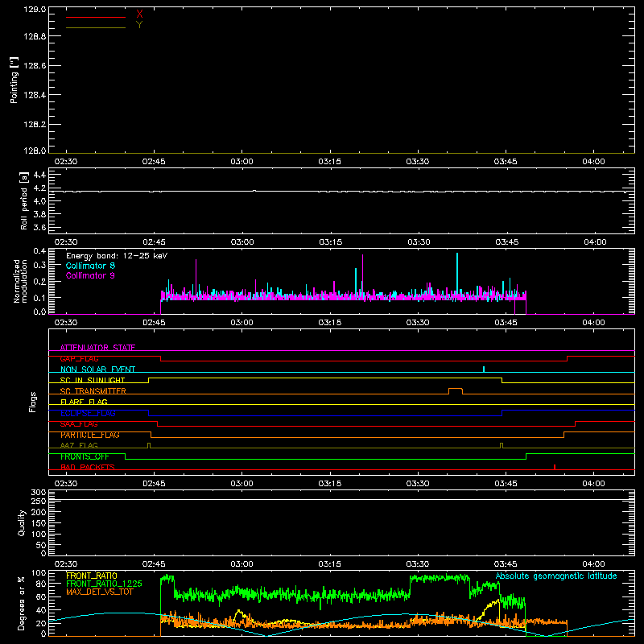Select the 'Energy band: 12-25 keV' label

(x=117, y=256)
